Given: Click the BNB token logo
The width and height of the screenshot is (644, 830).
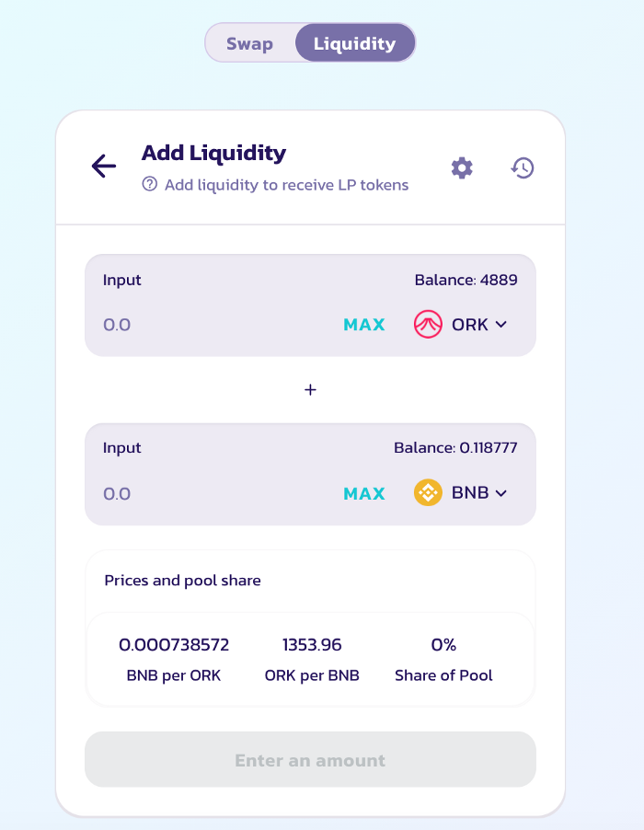Looking at the screenshot, I should tap(428, 493).
